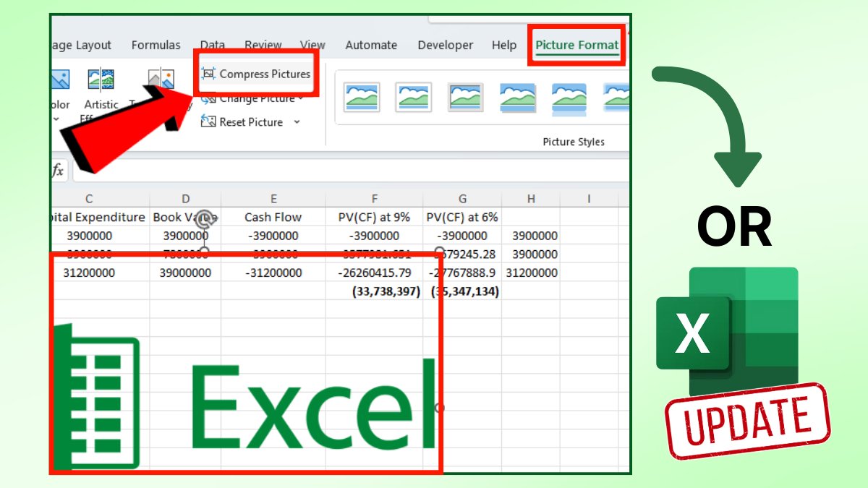The width and height of the screenshot is (868, 488).
Task: Go to the Automate tab
Action: (x=371, y=45)
